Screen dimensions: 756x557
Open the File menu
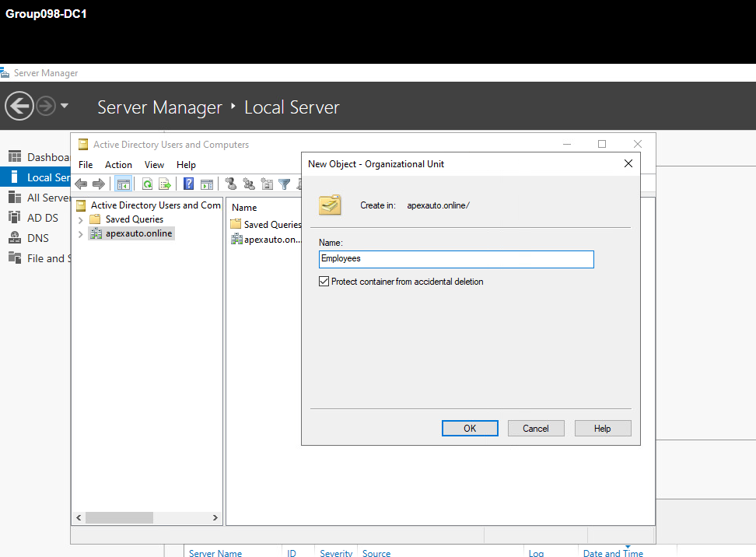[x=86, y=164]
